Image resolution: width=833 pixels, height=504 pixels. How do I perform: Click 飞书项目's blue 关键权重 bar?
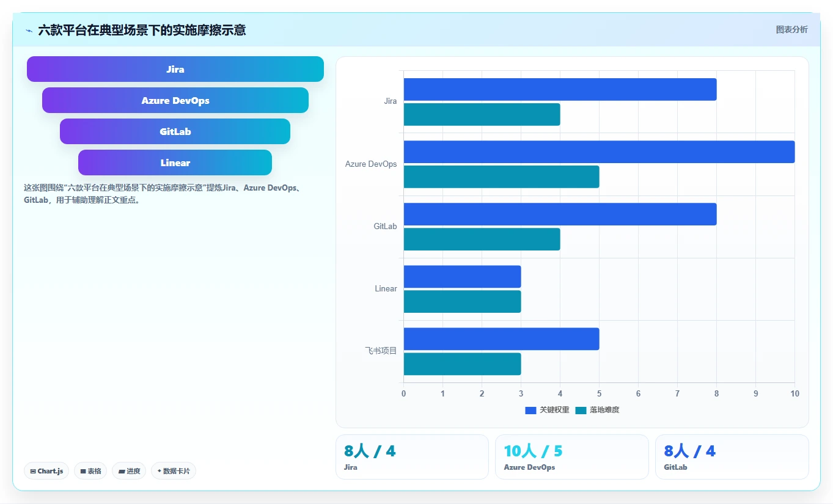(x=501, y=338)
